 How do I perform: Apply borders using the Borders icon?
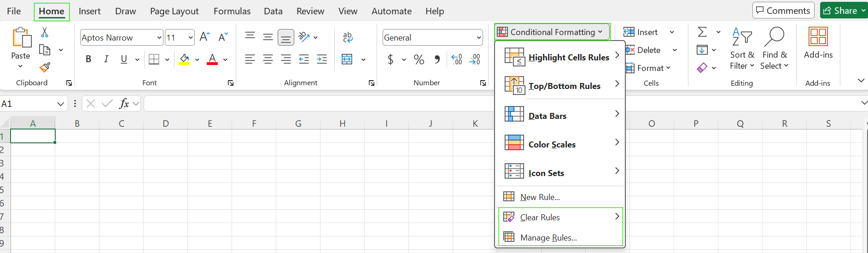click(x=154, y=59)
